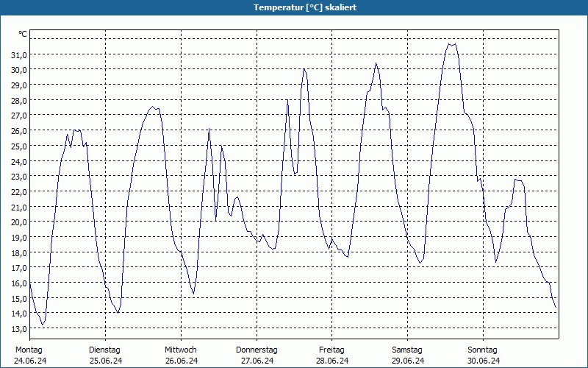
Task: Click the Freitag day label
Action: 331,350
